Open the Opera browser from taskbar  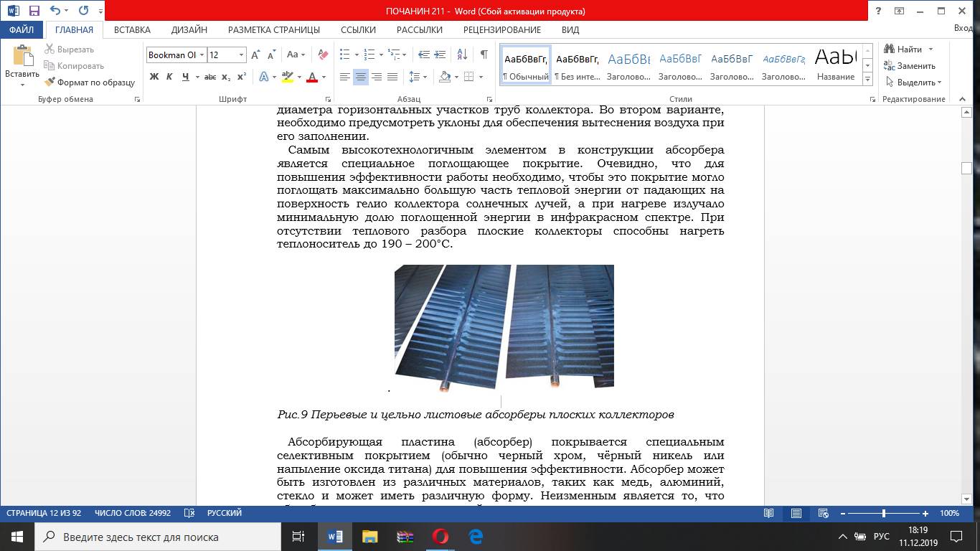click(440, 537)
